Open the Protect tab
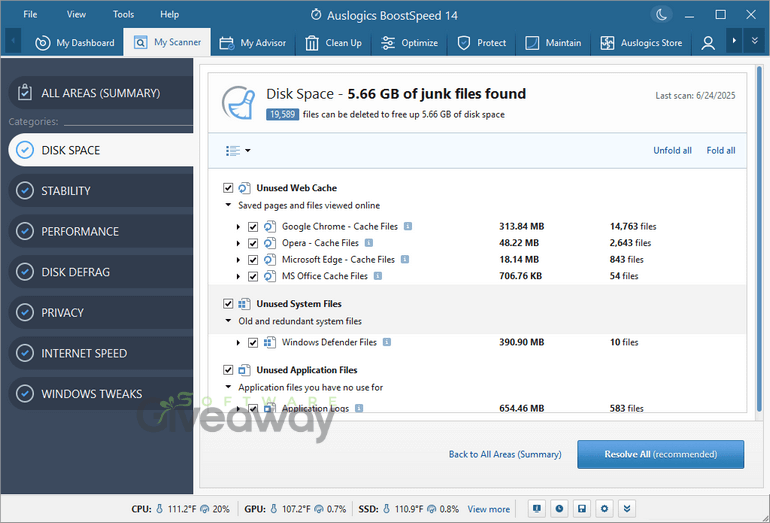The image size is (770, 523). (x=482, y=43)
